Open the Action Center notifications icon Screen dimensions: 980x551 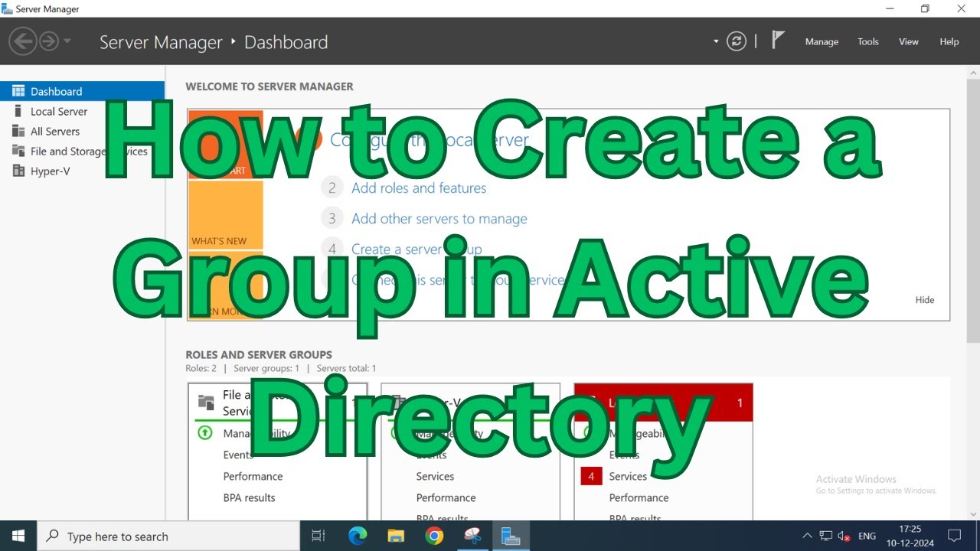pyautogui.click(x=955, y=536)
